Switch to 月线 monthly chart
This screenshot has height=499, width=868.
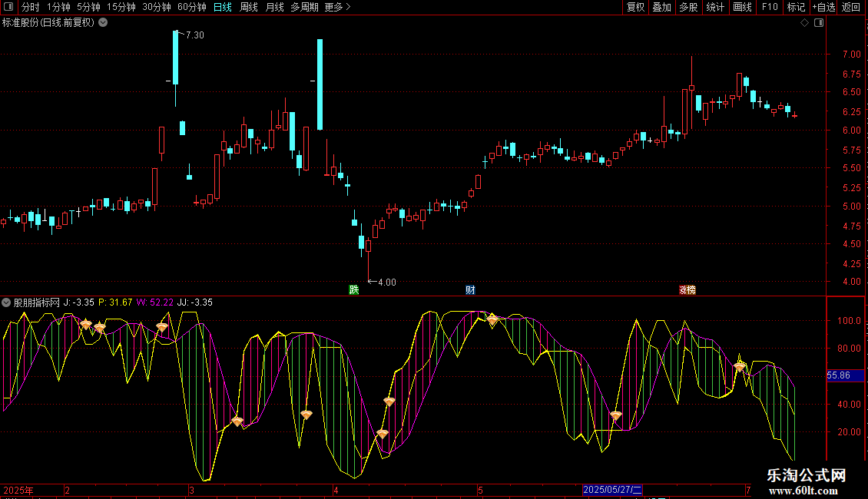274,7
